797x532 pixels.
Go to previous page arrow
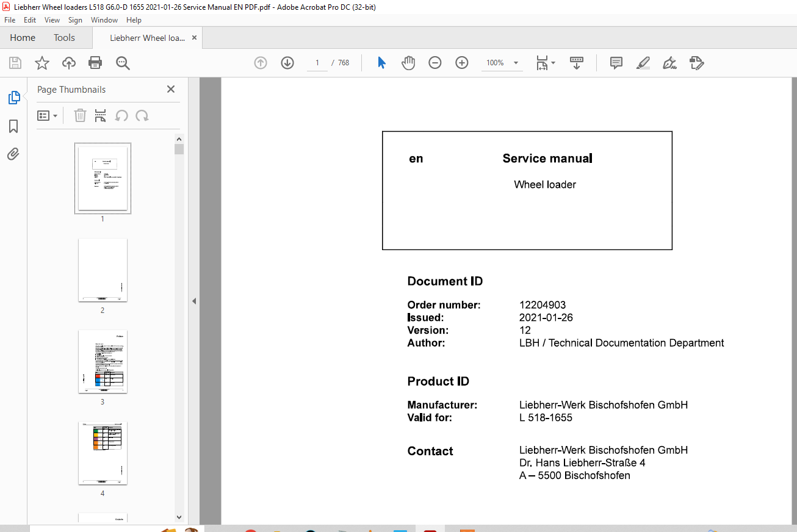coord(261,63)
